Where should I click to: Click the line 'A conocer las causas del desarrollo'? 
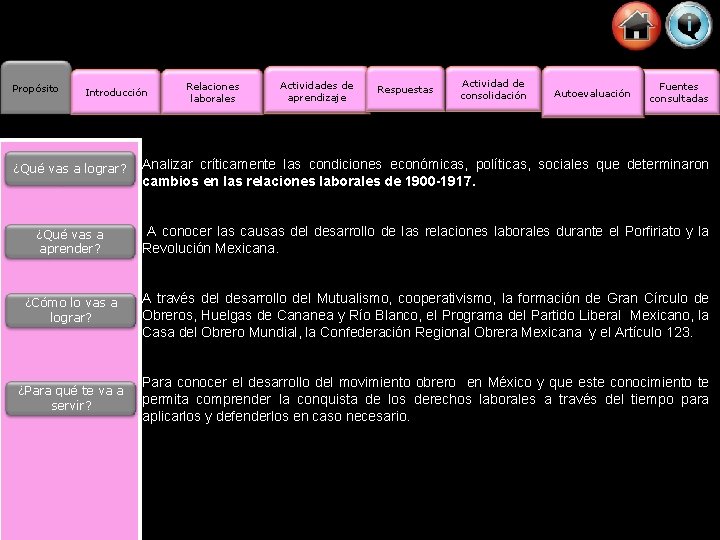[x=427, y=231]
